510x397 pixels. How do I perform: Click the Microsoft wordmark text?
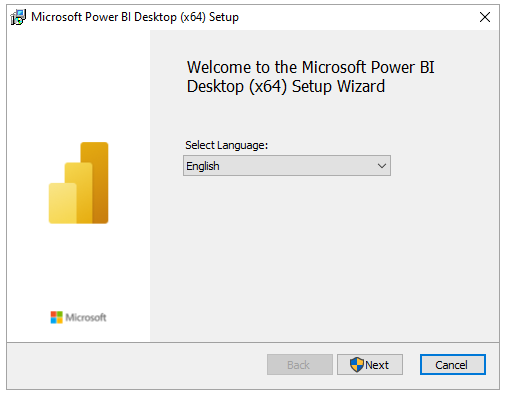(86, 317)
